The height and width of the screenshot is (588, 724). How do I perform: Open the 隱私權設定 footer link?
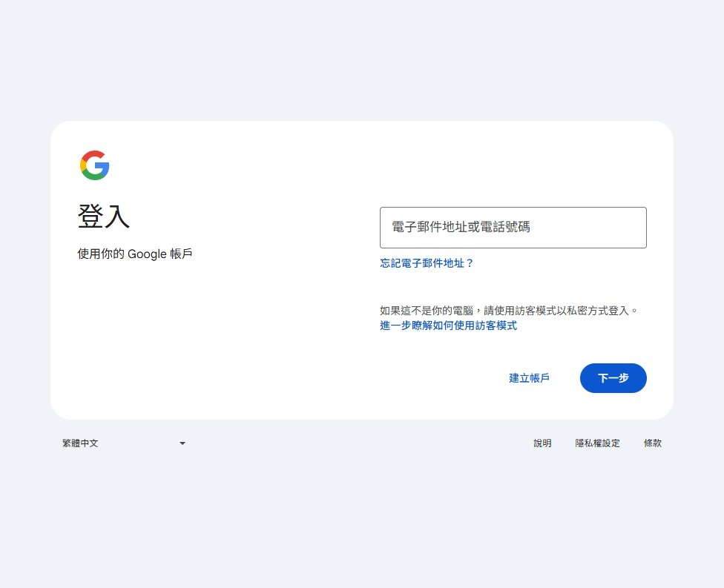(x=597, y=443)
